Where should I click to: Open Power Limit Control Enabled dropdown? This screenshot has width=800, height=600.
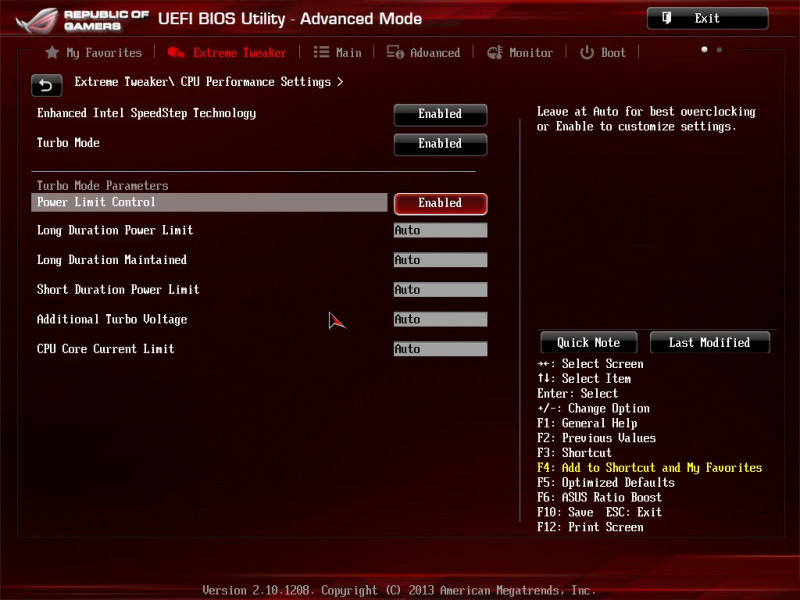(x=440, y=203)
